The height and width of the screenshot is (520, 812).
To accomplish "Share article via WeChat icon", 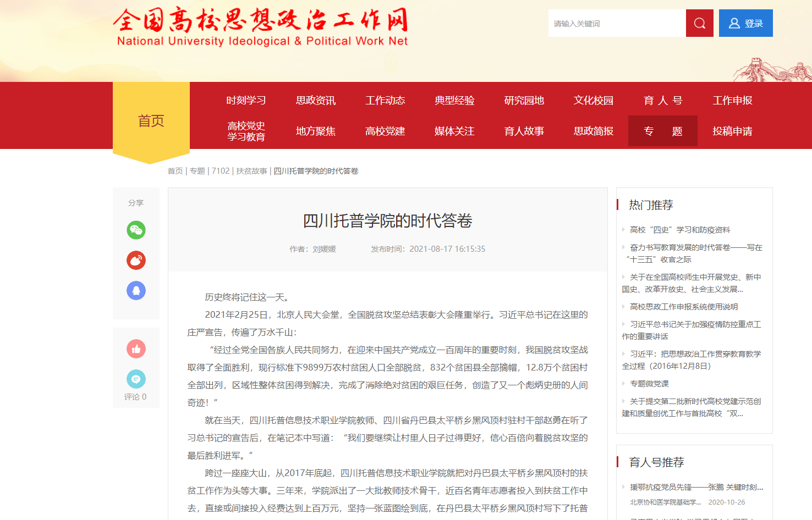I will 136,230.
